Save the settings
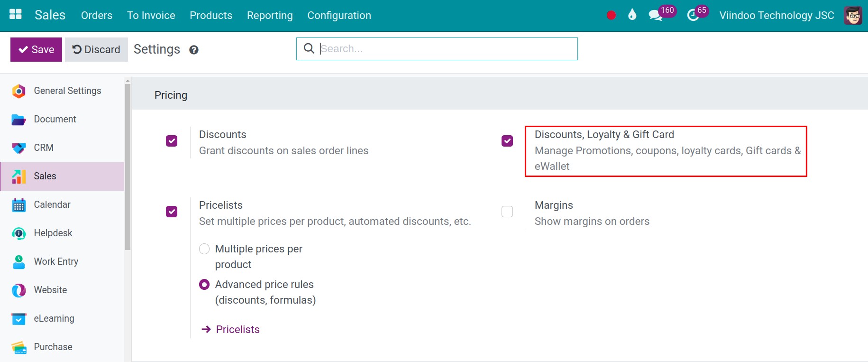 (36, 49)
